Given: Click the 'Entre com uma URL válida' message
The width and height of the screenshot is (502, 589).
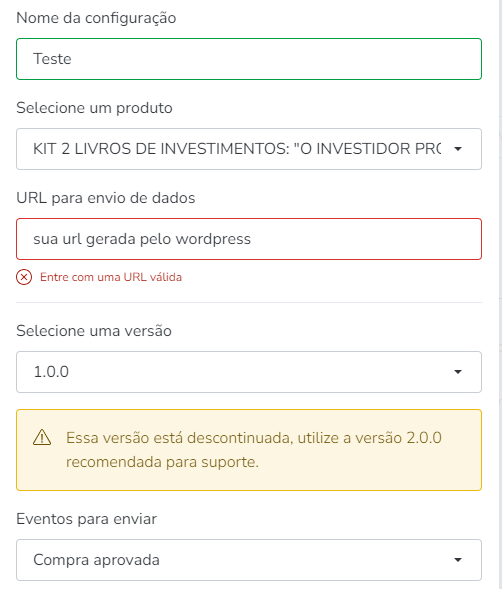Looking at the screenshot, I should tap(111, 277).
